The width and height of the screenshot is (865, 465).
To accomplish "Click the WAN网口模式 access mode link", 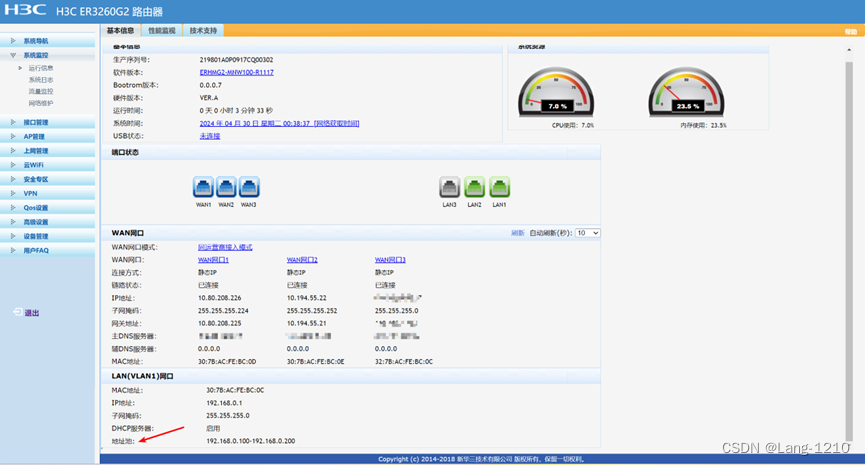I will (x=225, y=247).
